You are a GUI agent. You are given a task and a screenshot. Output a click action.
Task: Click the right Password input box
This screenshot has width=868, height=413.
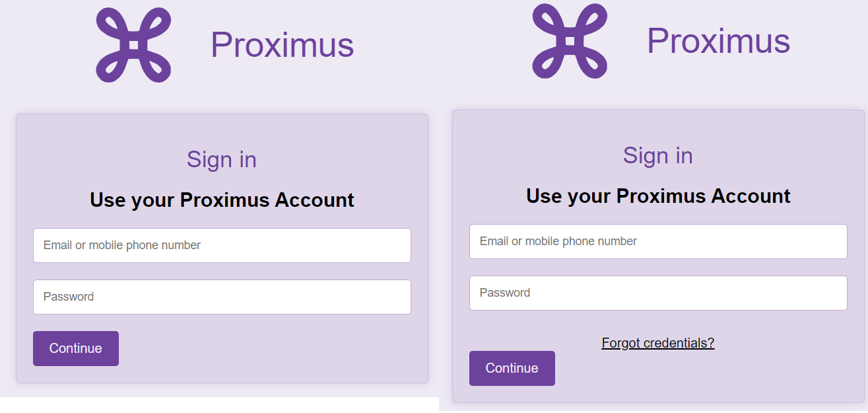[x=657, y=293]
